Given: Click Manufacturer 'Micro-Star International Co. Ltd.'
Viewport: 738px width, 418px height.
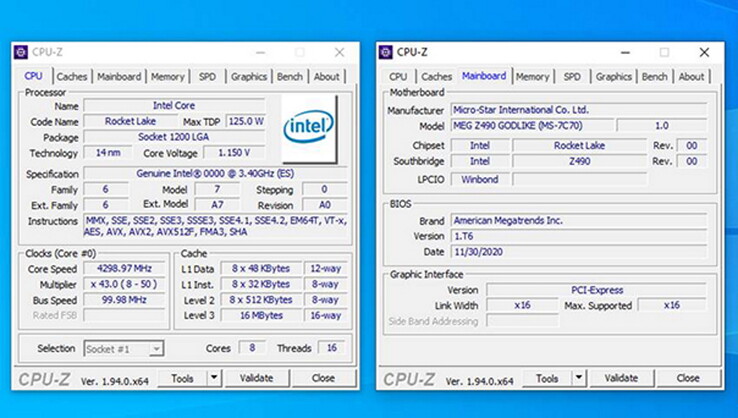Looking at the screenshot, I should pos(579,110).
